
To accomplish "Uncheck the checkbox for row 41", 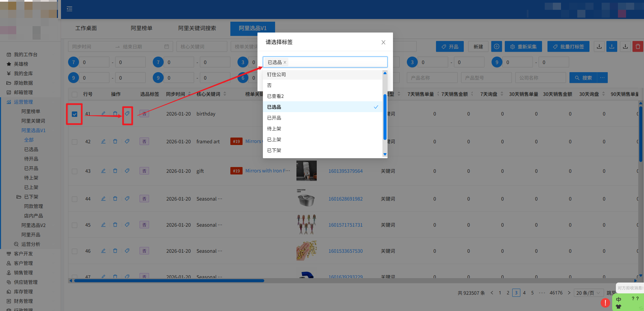I will coord(75,114).
